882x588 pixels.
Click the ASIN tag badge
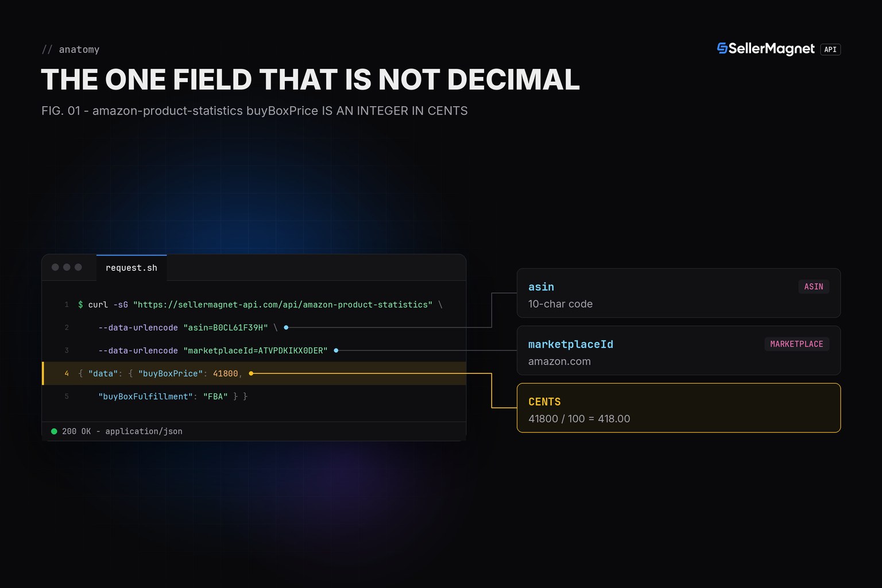click(814, 287)
